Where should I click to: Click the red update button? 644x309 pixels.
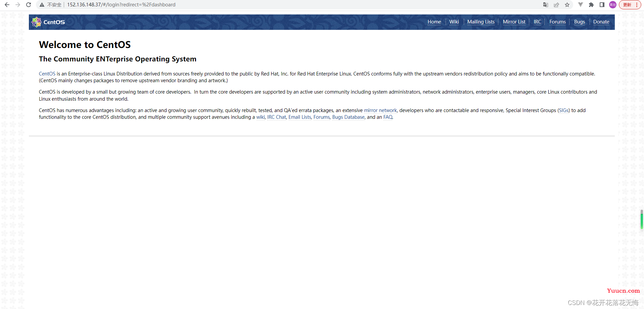click(630, 5)
